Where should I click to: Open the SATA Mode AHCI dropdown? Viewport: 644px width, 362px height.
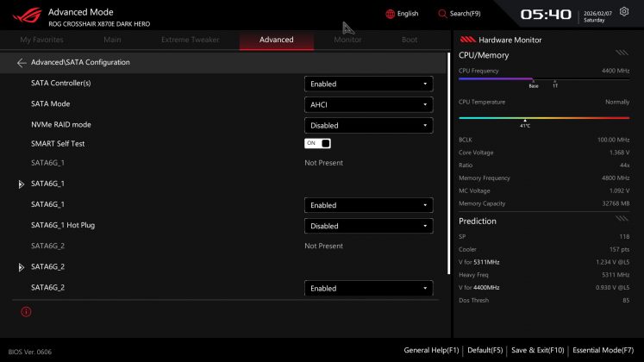pyautogui.click(x=368, y=104)
